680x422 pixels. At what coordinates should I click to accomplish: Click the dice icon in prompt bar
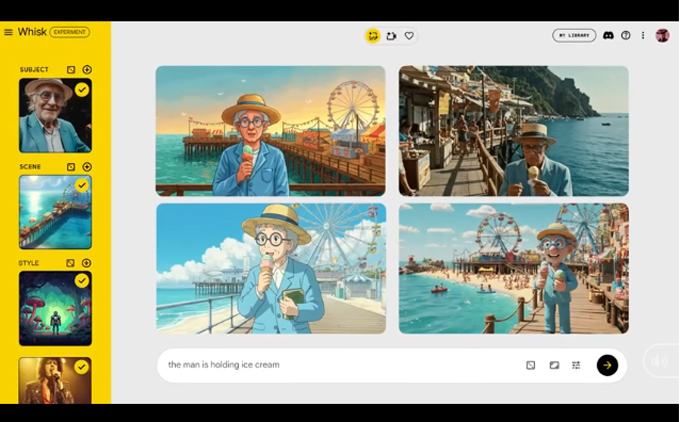(530, 365)
